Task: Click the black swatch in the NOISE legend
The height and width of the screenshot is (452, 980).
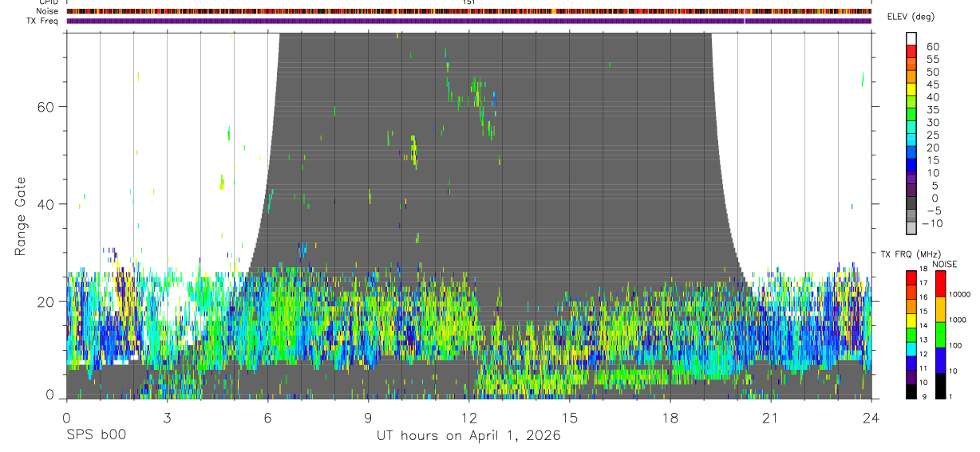Action: tap(940, 386)
